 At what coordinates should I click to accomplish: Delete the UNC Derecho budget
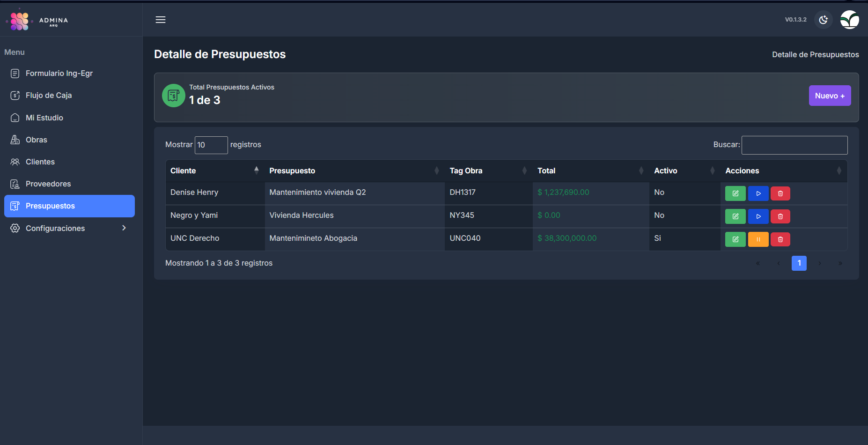(x=780, y=239)
